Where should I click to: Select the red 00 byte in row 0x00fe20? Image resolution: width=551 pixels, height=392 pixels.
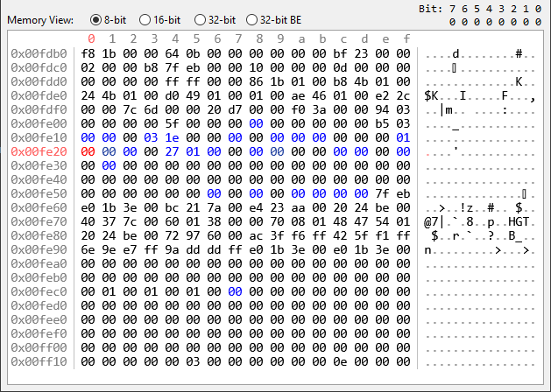(x=88, y=151)
